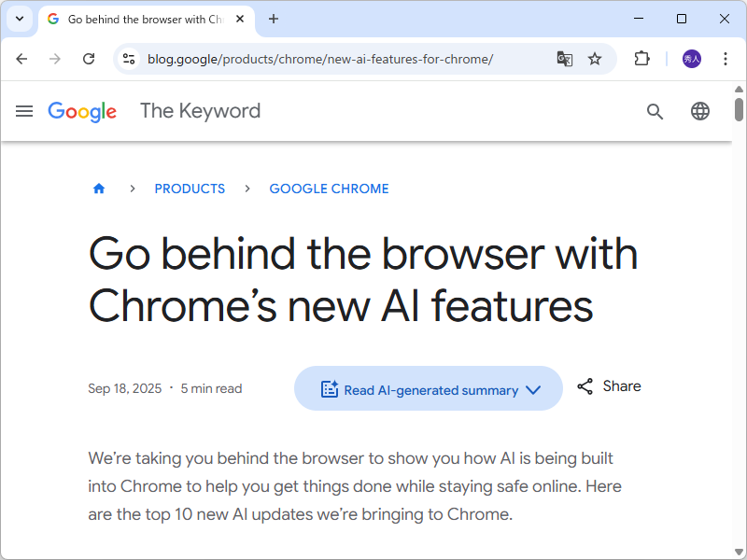Viewport: 747px width, 560px height.
Task: Open a new tab with plus button
Action: click(274, 19)
